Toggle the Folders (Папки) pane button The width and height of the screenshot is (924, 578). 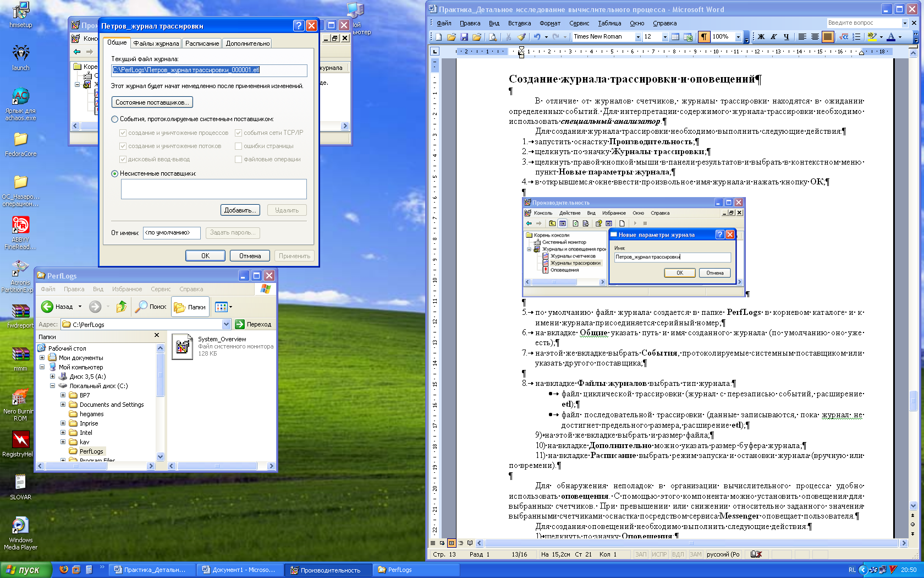point(190,307)
